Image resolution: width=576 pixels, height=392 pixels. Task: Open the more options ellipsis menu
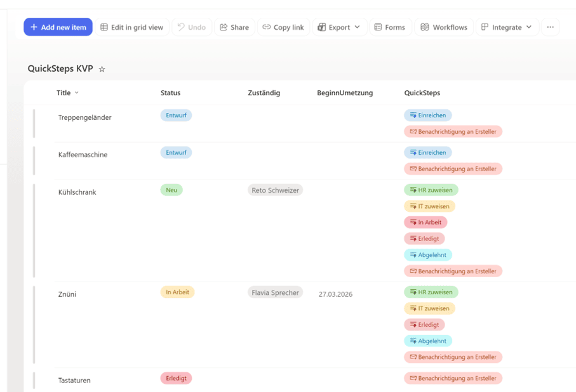pyautogui.click(x=550, y=27)
